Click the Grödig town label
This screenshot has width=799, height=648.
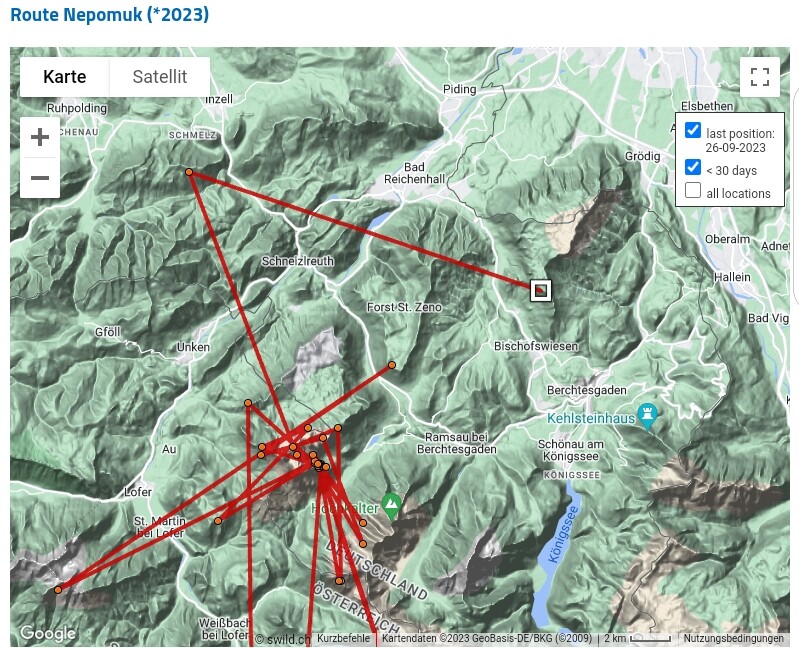point(643,156)
